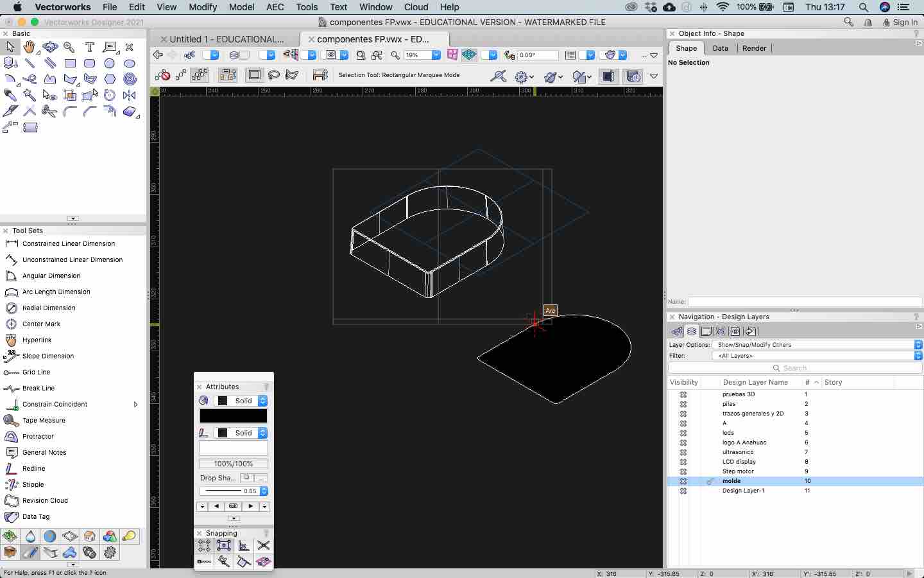Select the ultrasonico layer row
The width and height of the screenshot is (924, 578).
(795, 452)
